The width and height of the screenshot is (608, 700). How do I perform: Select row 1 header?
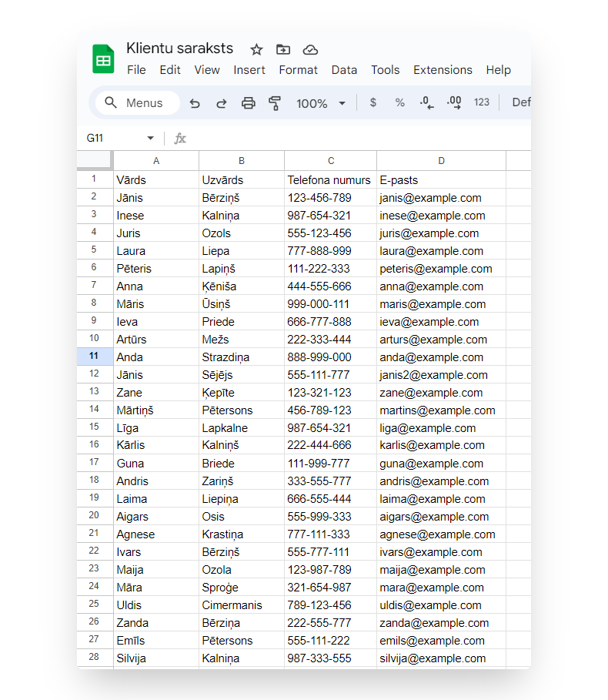[x=95, y=179]
